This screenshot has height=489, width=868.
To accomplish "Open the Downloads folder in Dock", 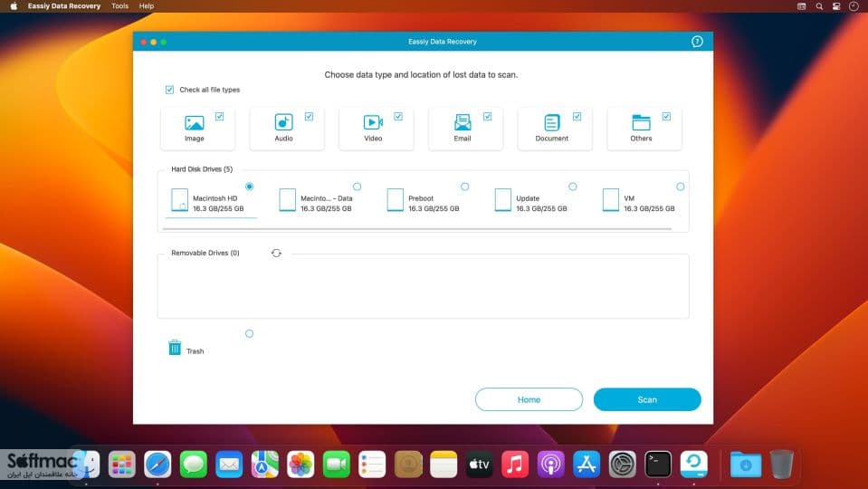I will point(746,464).
